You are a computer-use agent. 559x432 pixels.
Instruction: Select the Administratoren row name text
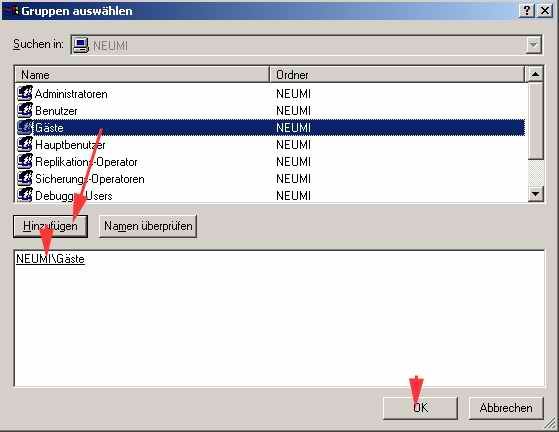pos(71,94)
